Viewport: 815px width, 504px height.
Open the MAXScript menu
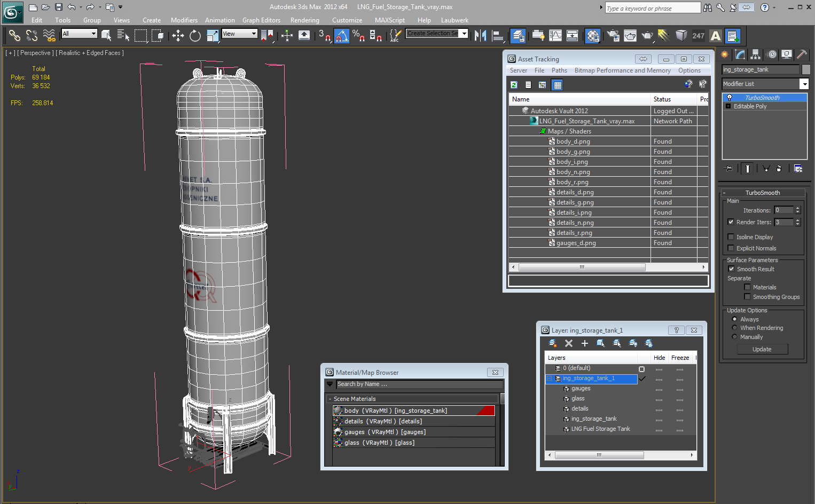point(390,20)
